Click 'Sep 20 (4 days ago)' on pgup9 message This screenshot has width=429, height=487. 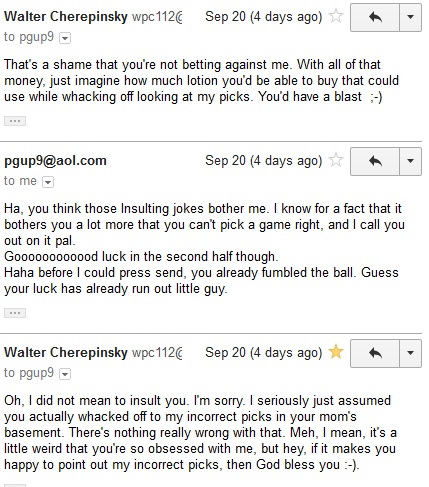264,161
